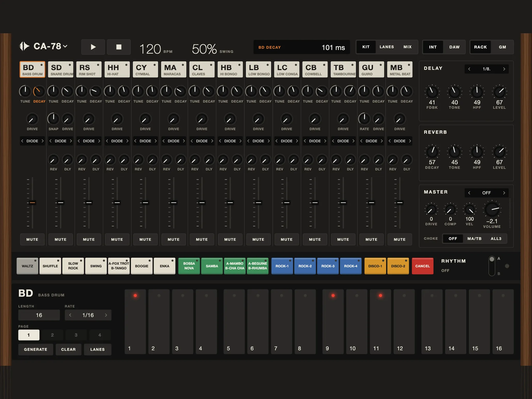This screenshot has height=399, width=532.
Task: Click the Delay FDBK knob
Action: 432,92
